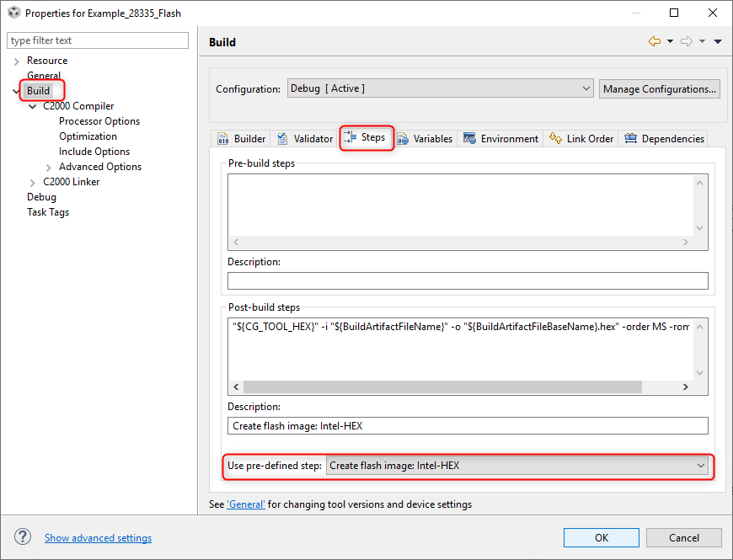The image size is (733, 560).
Task: Expand the Resource tree node
Action: (16, 61)
